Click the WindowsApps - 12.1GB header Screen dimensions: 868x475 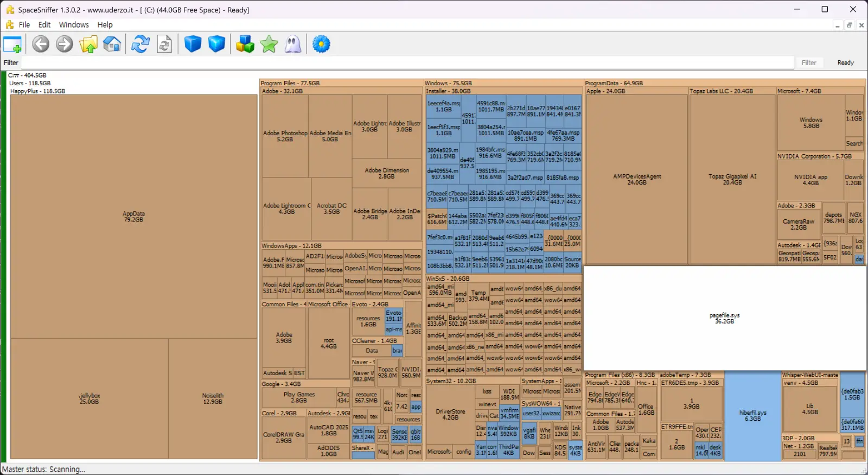click(x=291, y=246)
